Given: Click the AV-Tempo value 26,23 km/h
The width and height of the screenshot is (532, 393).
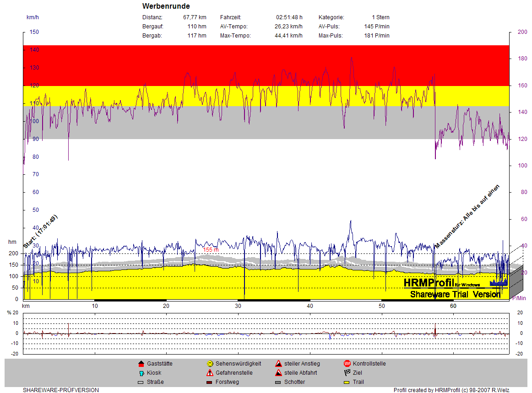Looking at the screenshot, I should click(288, 27).
